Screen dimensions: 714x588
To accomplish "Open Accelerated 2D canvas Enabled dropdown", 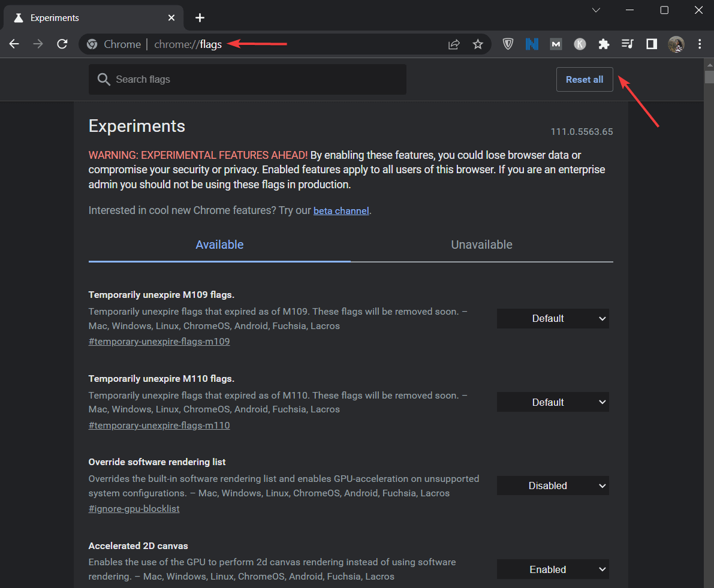I will pos(552,569).
